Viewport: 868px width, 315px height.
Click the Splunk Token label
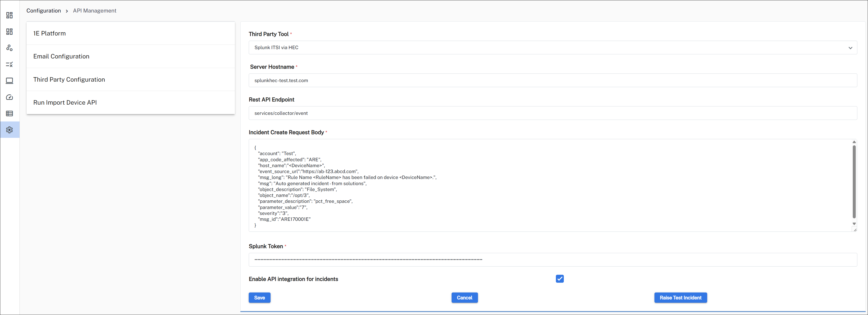tap(266, 247)
